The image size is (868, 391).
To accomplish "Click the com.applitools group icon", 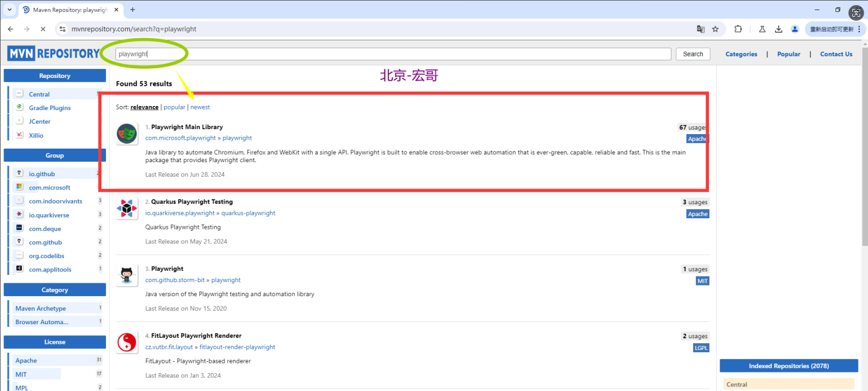I will click(19, 269).
